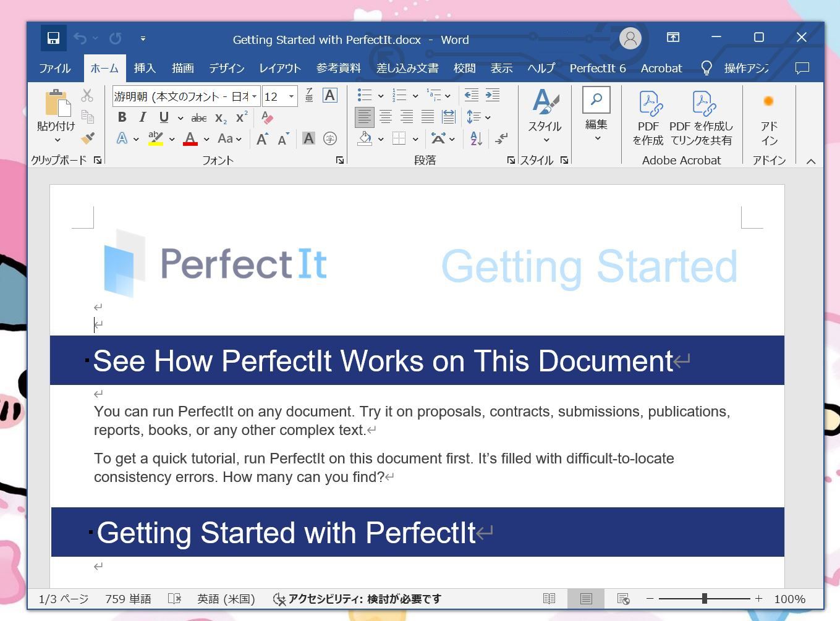The image size is (840, 621).
Task: Decrease font size with the smaller A
Action: click(x=283, y=139)
